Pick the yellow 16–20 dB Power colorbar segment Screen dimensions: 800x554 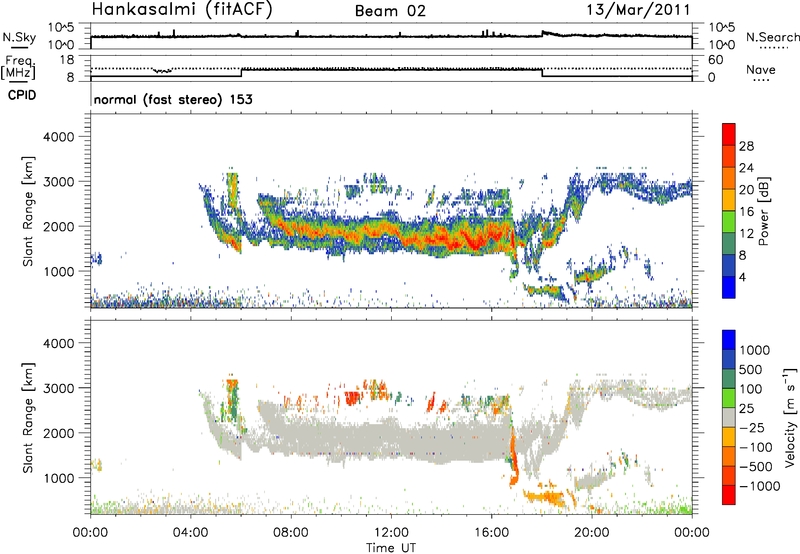click(729, 200)
